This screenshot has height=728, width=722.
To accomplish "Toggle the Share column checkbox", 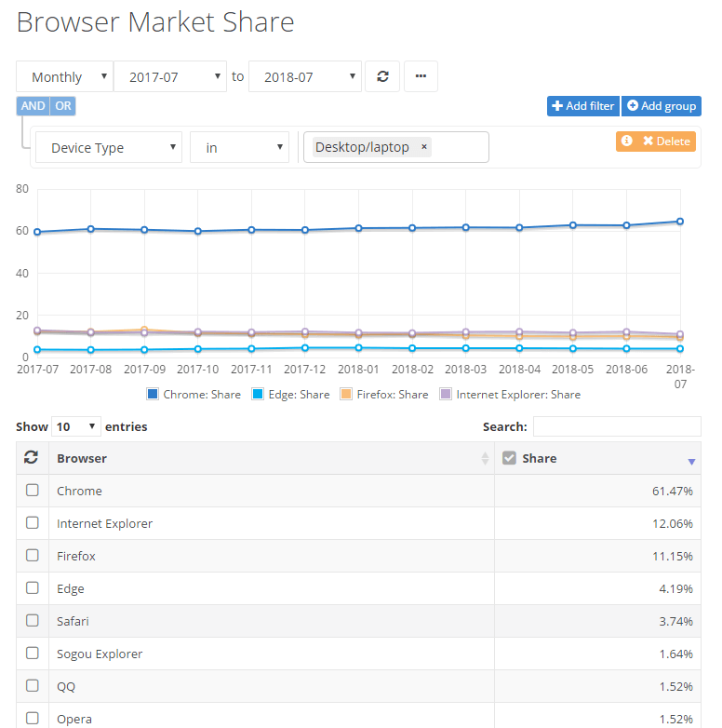I will (x=509, y=458).
